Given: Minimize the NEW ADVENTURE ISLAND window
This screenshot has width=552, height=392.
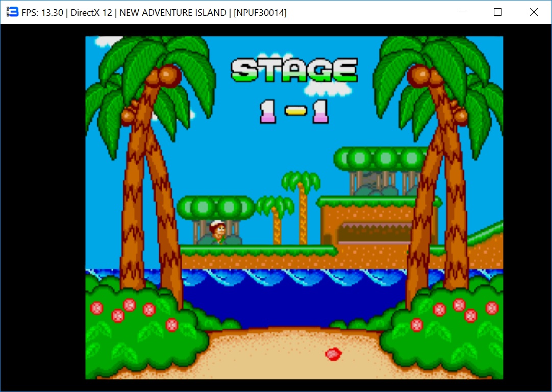Looking at the screenshot, I should coord(463,12).
